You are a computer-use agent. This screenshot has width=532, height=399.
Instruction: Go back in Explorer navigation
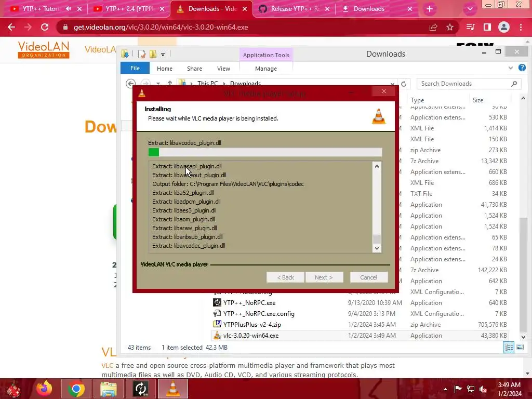click(130, 84)
